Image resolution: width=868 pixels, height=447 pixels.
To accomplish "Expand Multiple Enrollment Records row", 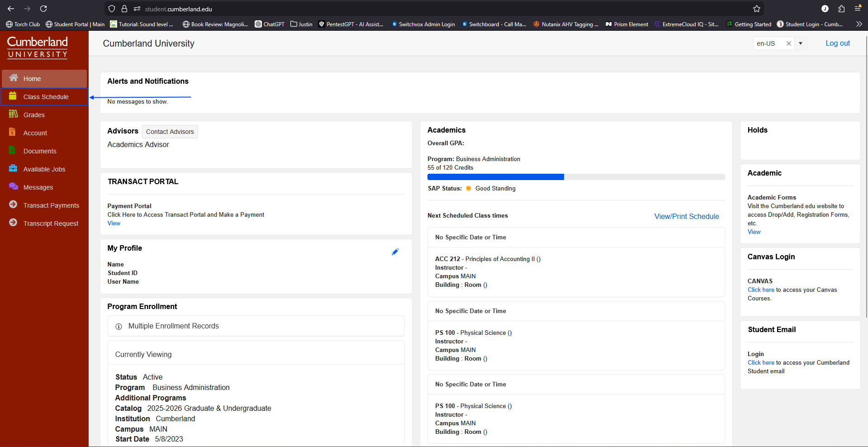I will tap(256, 326).
